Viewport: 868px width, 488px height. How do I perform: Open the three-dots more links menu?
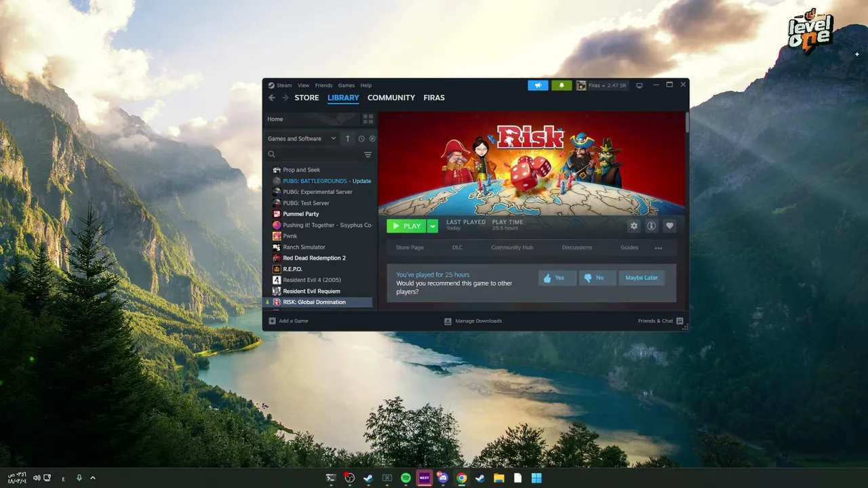658,248
